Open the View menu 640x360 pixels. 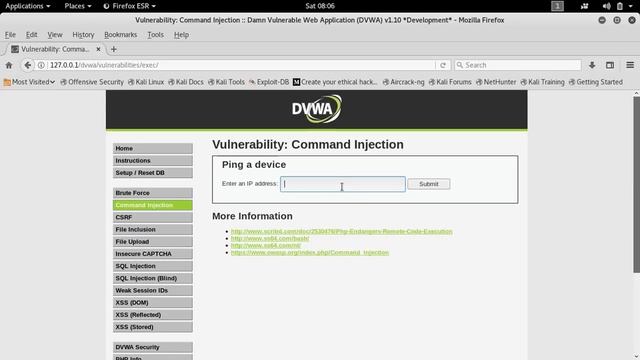(x=55, y=35)
